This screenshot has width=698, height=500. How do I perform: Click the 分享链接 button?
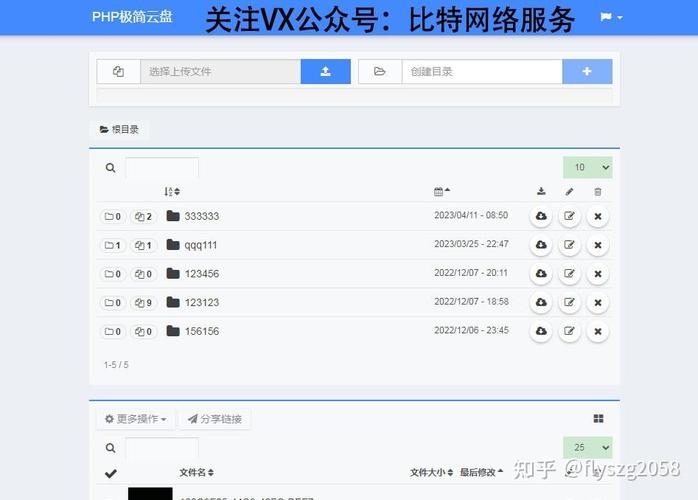click(x=215, y=419)
